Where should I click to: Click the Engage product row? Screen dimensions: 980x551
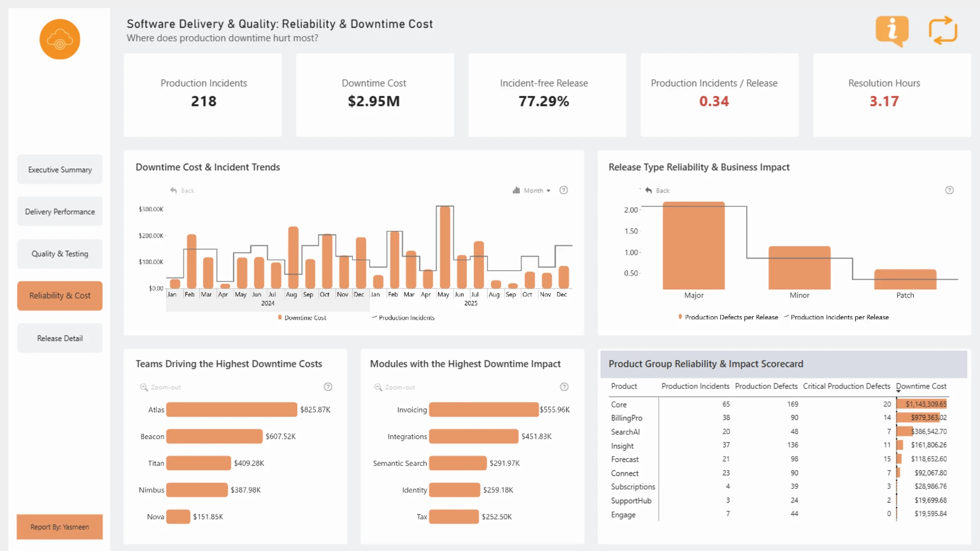click(x=779, y=515)
